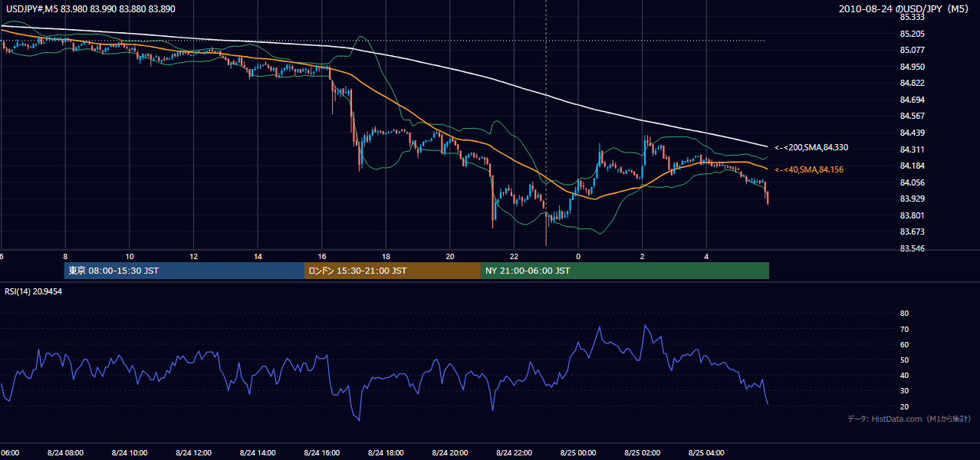Click price axis value 84.567
980x460 pixels.
tap(912, 116)
